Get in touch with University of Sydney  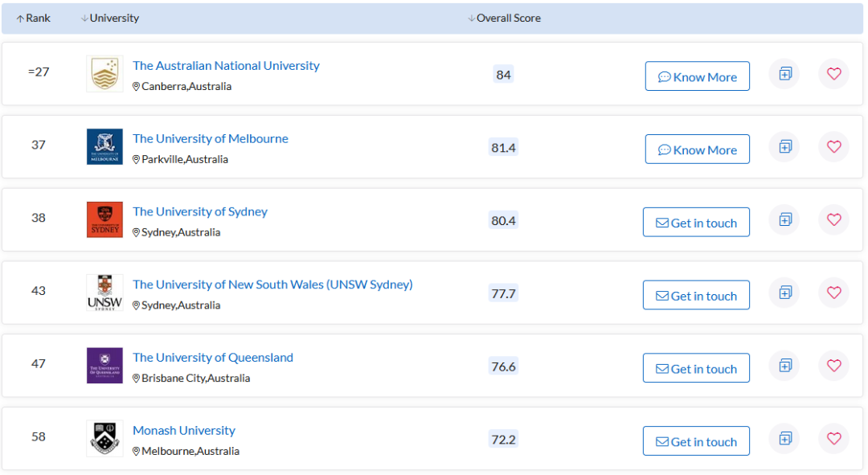pos(696,222)
